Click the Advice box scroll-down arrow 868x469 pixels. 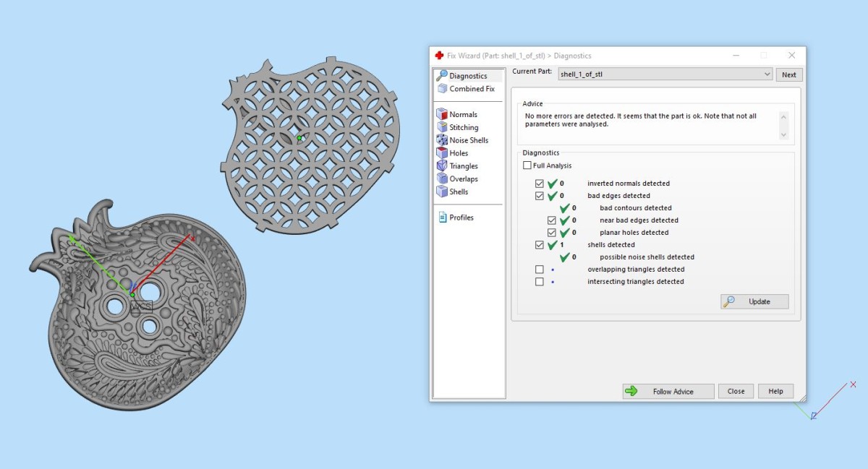(783, 134)
